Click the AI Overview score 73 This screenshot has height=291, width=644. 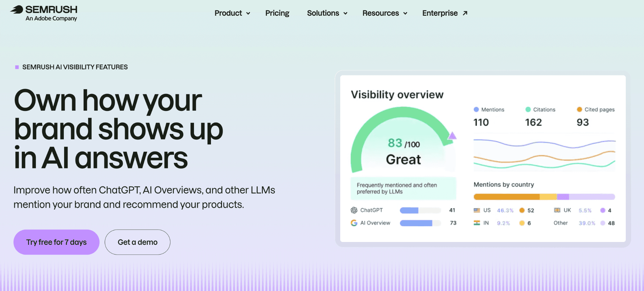point(453,223)
